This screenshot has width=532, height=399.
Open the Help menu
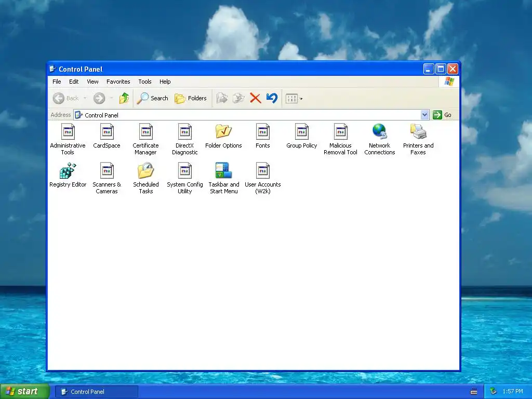coord(165,82)
